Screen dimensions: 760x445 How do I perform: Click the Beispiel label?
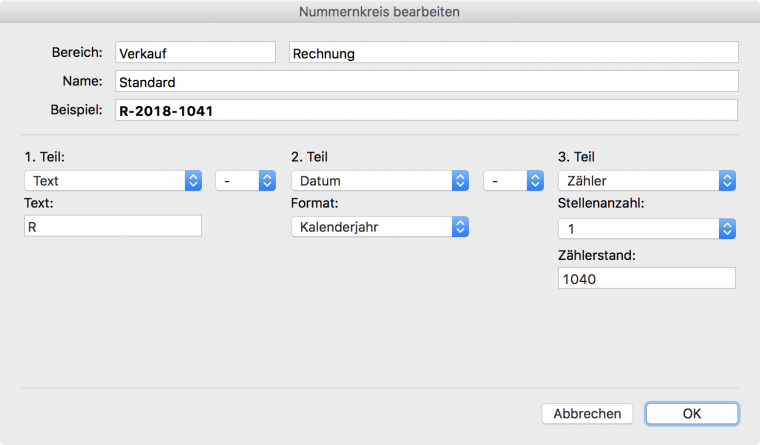tap(77, 110)
